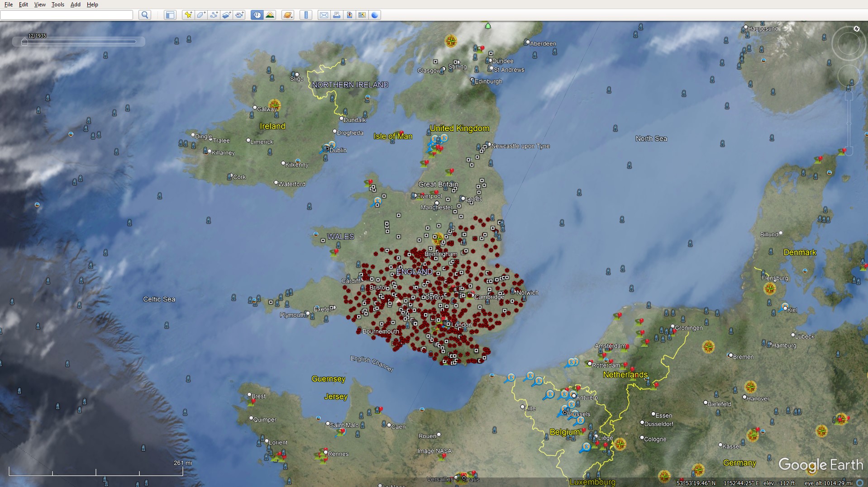Click the blue globe toolbar icon

375,15
